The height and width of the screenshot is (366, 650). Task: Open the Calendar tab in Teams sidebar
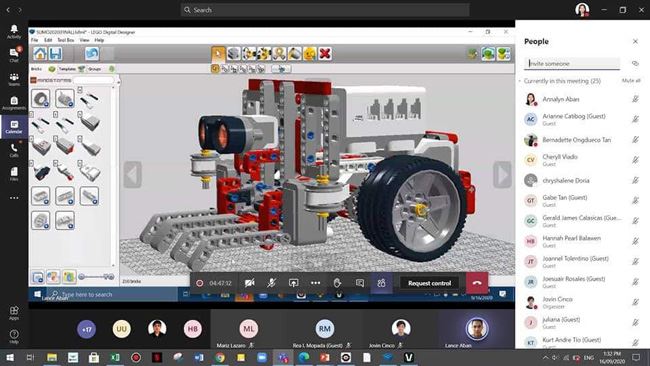point(14,126)
